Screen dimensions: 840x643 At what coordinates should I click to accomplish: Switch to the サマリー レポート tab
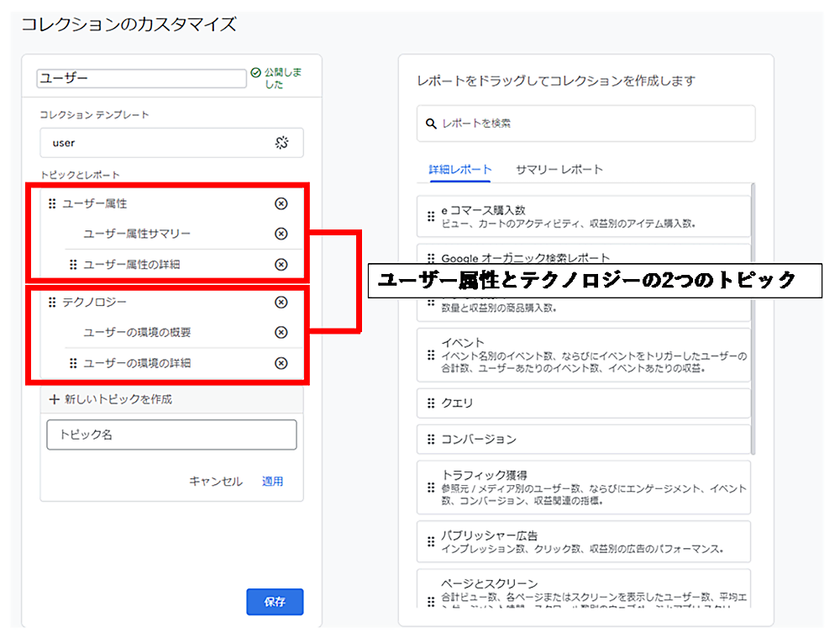point(559,169)
